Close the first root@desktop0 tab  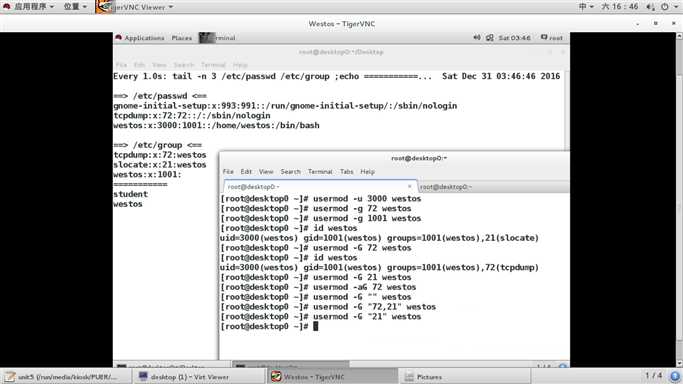409,186
